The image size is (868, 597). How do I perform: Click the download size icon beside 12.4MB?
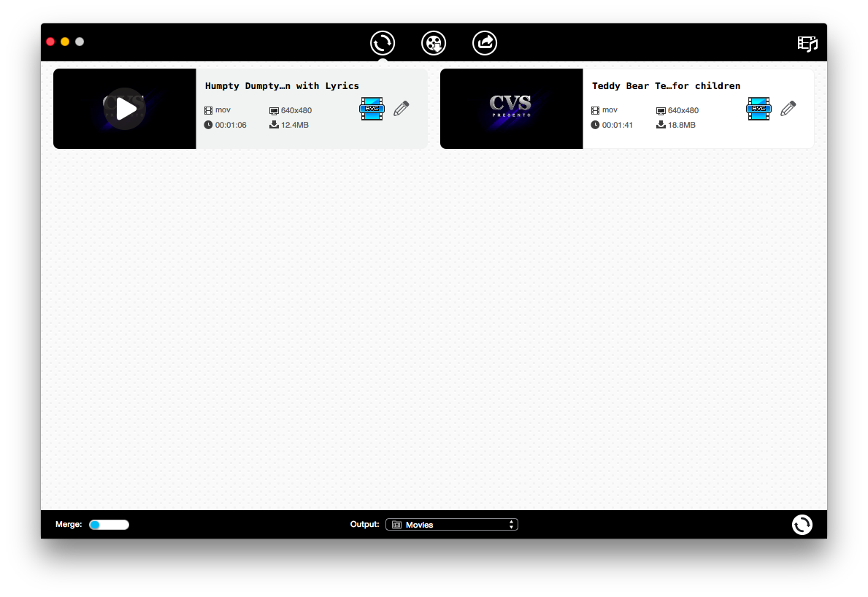(274, 125)
